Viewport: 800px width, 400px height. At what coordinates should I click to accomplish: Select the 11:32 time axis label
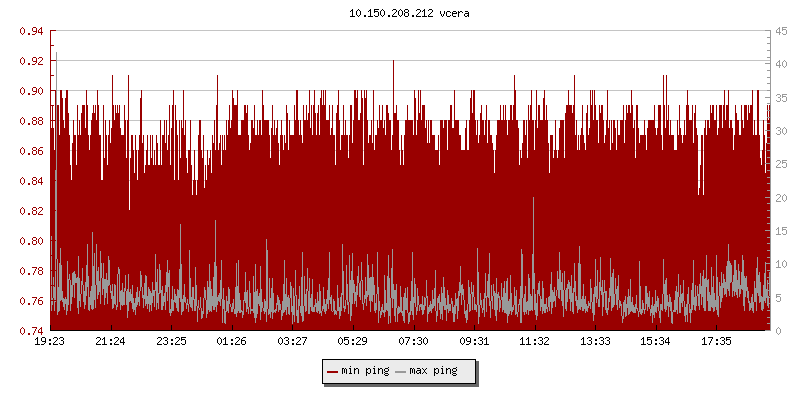(x=535, y=342)
